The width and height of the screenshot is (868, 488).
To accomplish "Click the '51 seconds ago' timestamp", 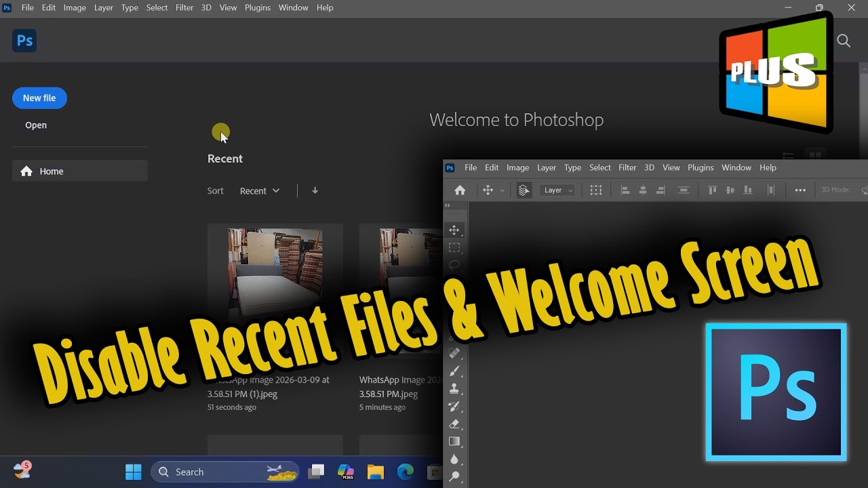I will click(232, 407).
